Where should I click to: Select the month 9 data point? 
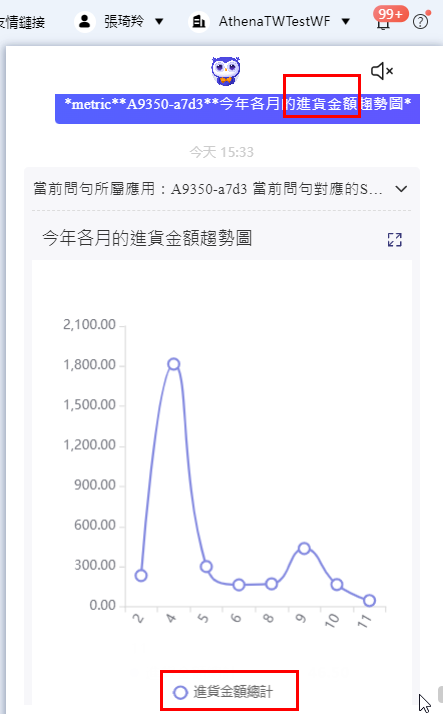(x=304, y=548)
